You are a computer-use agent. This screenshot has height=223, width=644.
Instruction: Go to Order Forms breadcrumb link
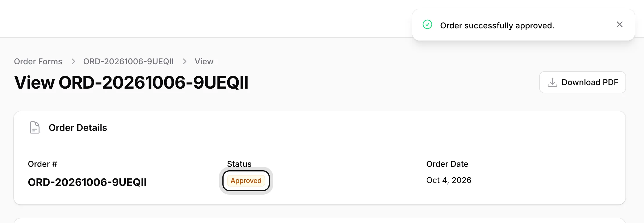pos(38,61)
